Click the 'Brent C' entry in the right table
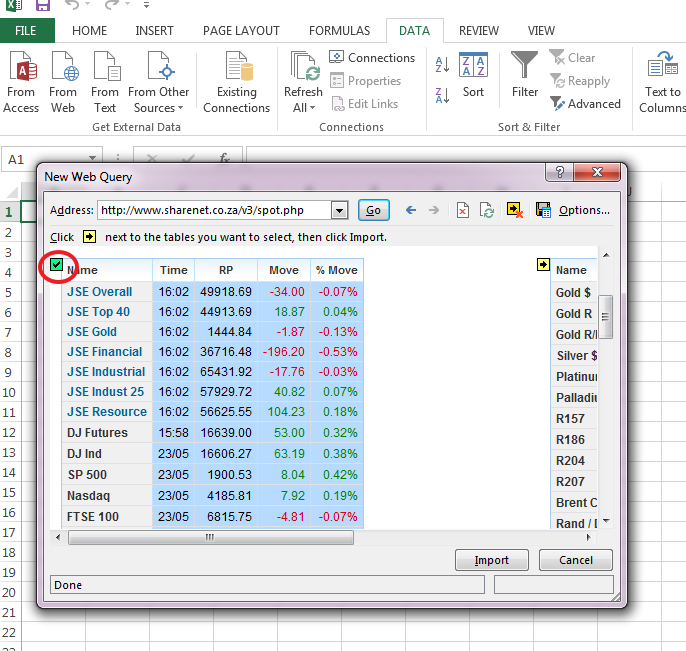Screen dimensions: 686x651 [576, 503]
